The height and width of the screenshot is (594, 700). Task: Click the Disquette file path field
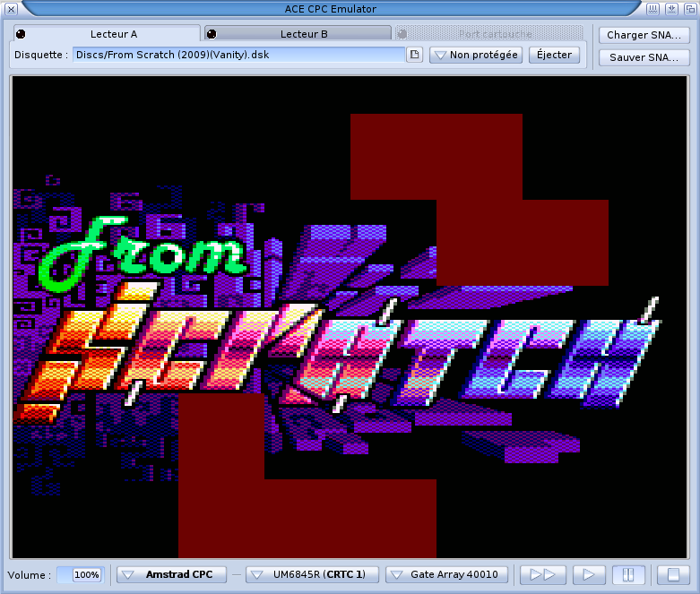(x=239, y=55)
